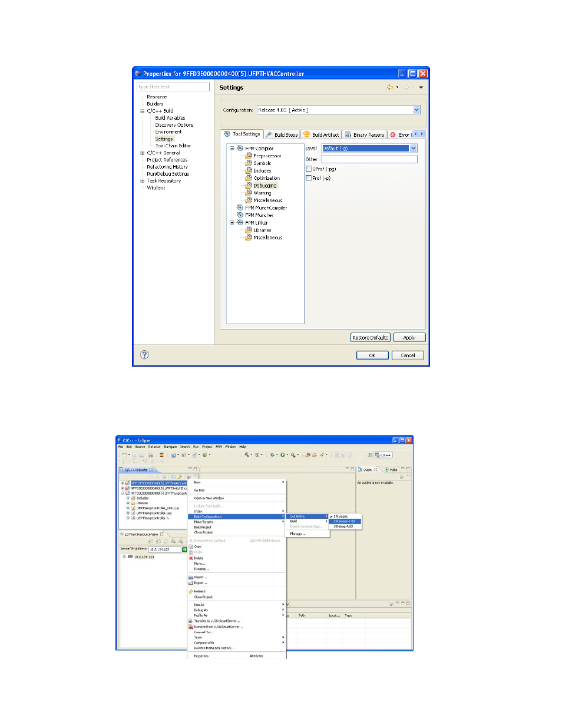Select the Includes option icon

pyautogui.click(x=249, y=170)
